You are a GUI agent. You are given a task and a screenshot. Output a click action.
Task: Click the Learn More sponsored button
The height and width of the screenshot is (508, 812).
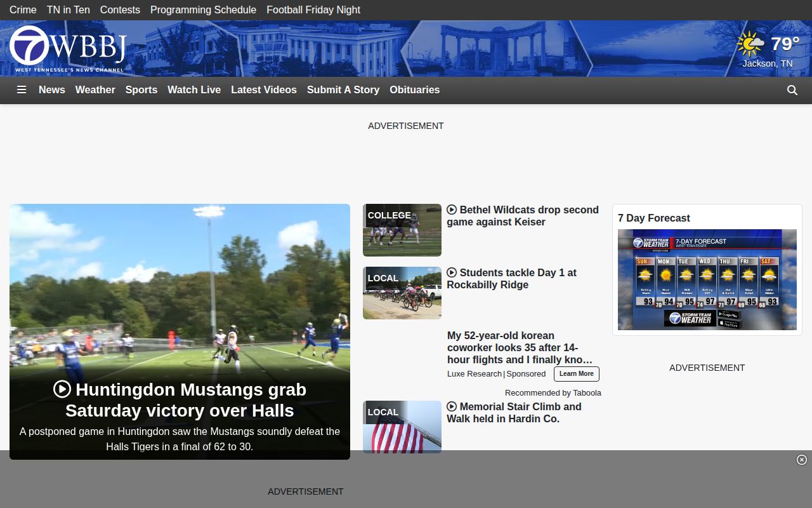click(x=577, y=374)
